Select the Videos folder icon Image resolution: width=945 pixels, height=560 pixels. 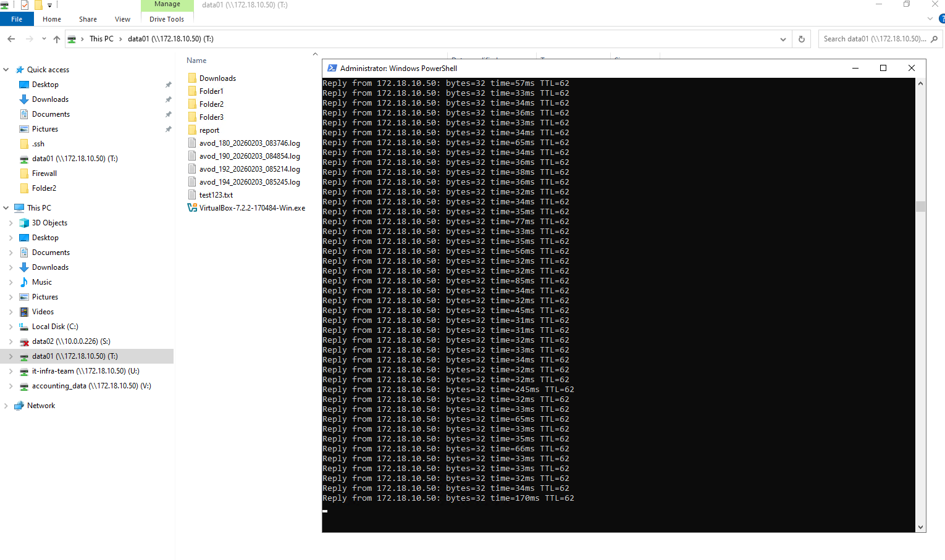coord(24,312)
